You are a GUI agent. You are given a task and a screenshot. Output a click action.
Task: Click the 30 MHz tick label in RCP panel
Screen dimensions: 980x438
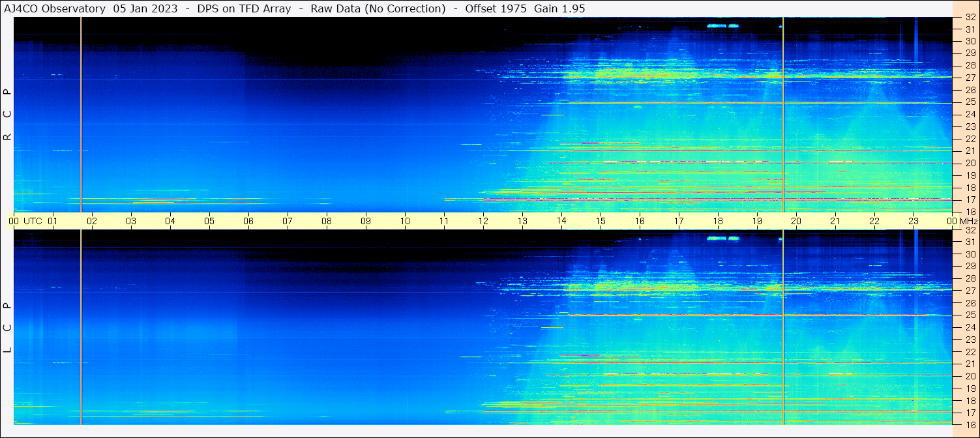click(x=970, y=41)
